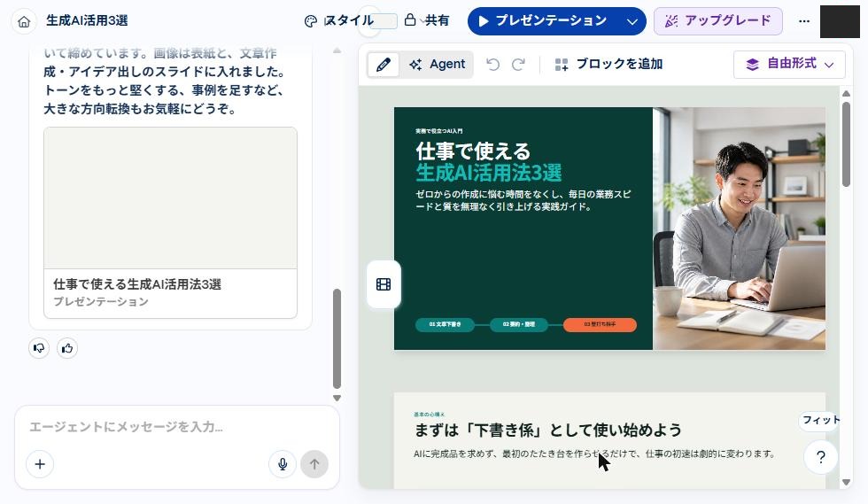Open the 仕事で使える生成AI活用法3選 presentation card
The height and width of the screenshot is (504, 868).
coord(170,222)
